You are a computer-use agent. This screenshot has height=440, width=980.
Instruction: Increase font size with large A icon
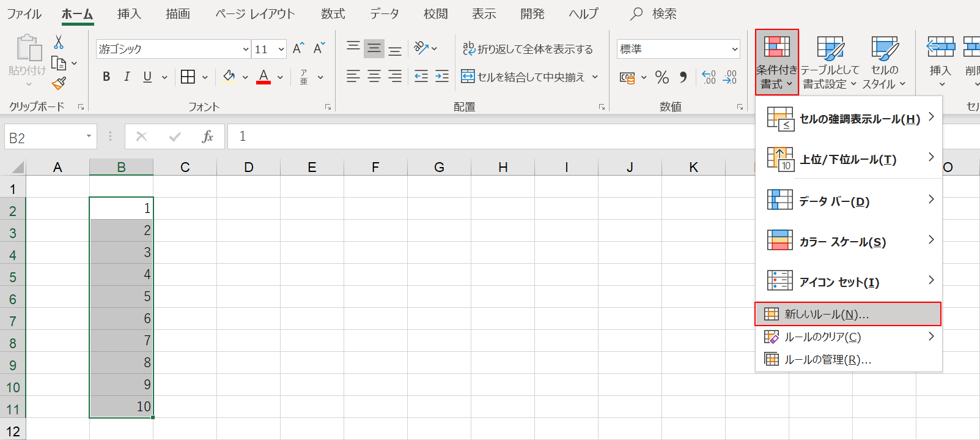298,49
